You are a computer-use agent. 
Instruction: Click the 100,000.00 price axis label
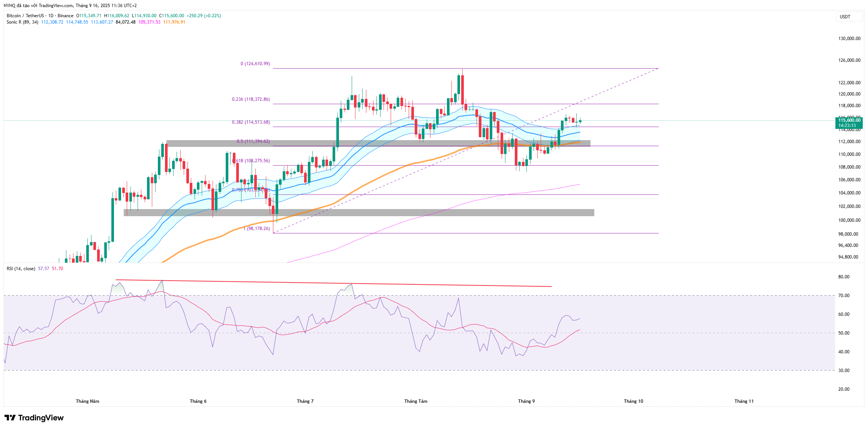pos(849,220)
